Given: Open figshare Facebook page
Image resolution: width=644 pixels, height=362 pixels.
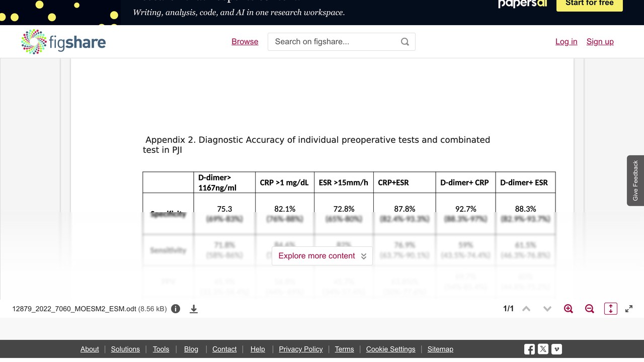Looking at the screenshot, I should tap(529, 349).
